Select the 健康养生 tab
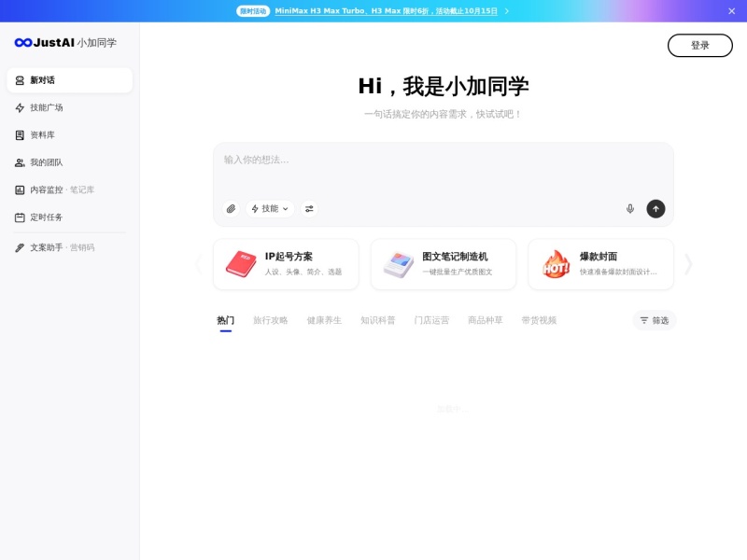This screenshot has height=560, width=747. pos(324,320)
